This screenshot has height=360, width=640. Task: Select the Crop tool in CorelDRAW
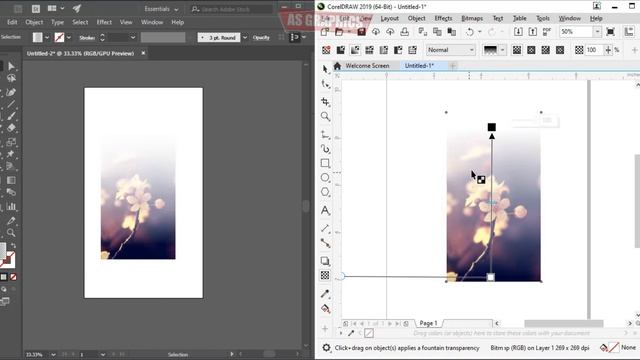(x=325, y=102)
